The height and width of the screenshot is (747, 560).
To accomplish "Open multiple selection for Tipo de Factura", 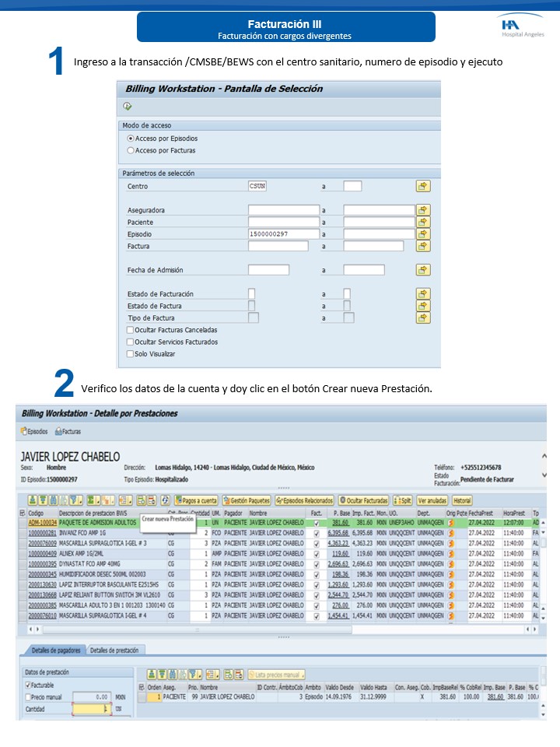I will click(423, 317).
